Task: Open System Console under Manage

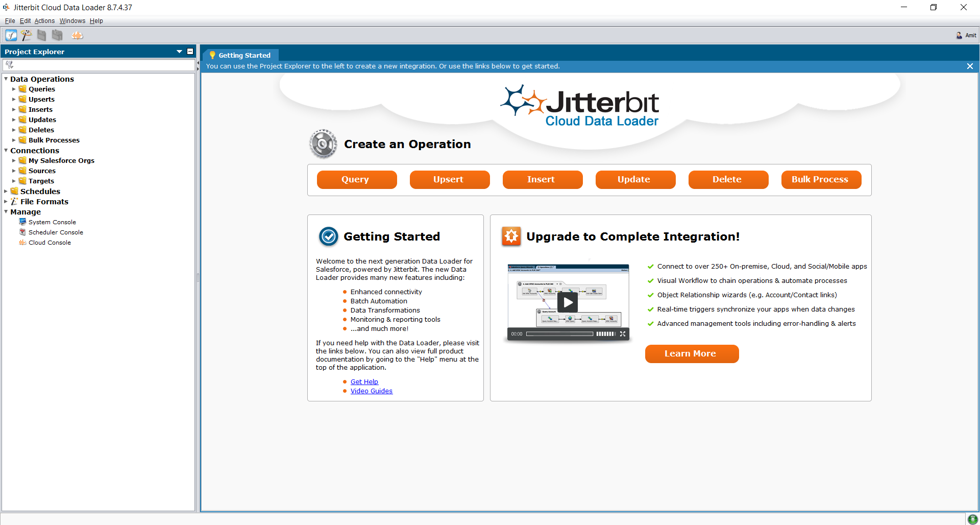Action: (52, 222)
